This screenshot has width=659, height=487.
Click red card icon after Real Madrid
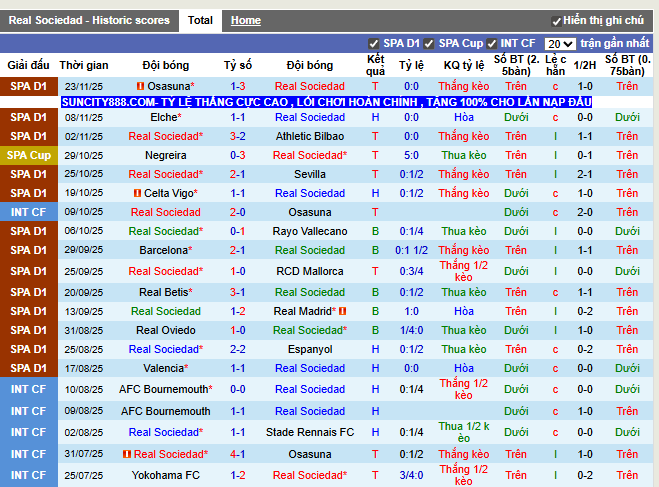point(343,311)
